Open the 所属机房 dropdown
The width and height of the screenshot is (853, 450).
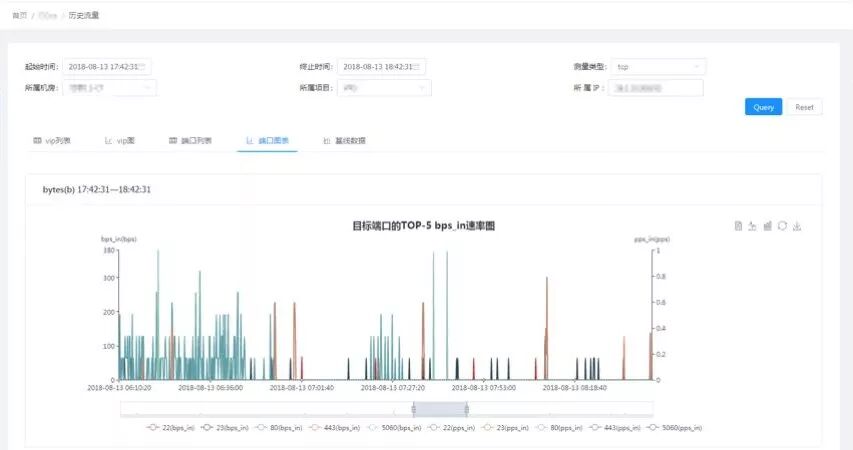click(109, 88)
